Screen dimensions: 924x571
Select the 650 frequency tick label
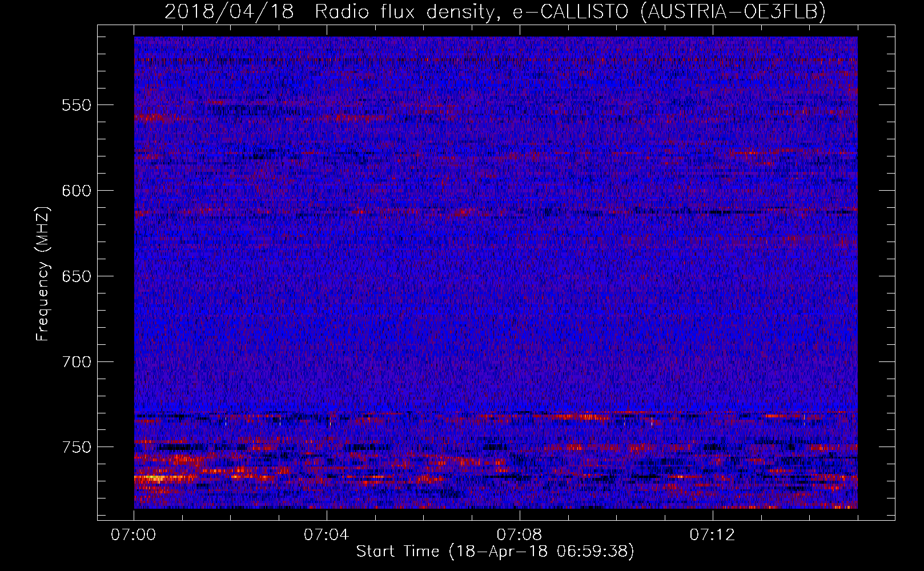click(77, 276)
